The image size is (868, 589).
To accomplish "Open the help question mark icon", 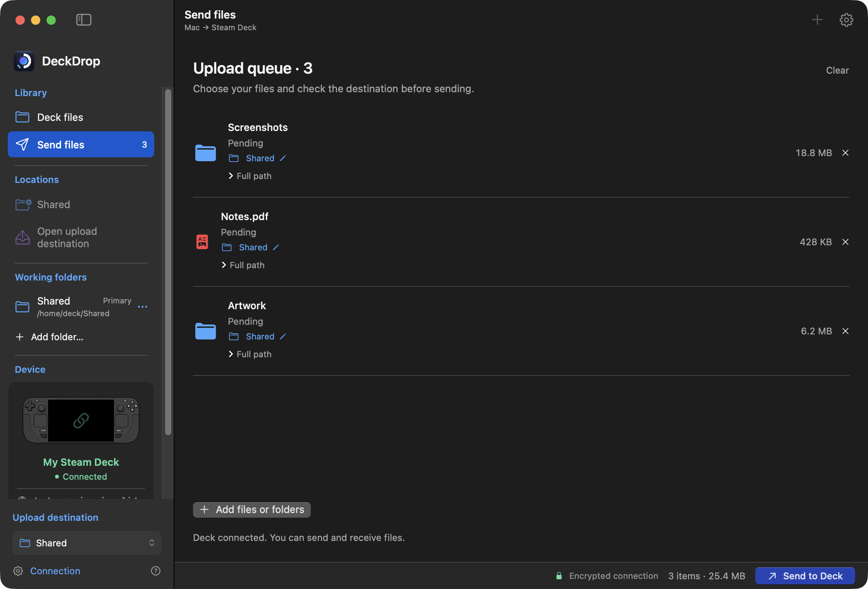I will (156, 571).
